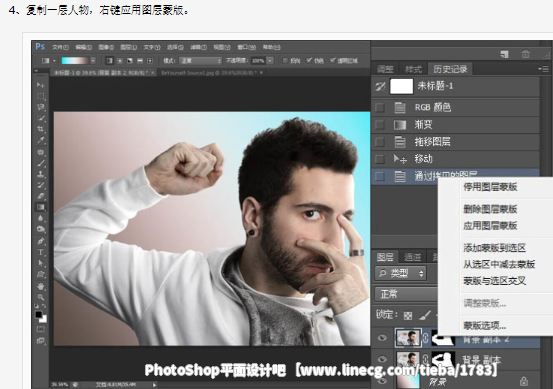Toggle history brush source box beside 移动
Screen dimensions: 553x389
379,159
